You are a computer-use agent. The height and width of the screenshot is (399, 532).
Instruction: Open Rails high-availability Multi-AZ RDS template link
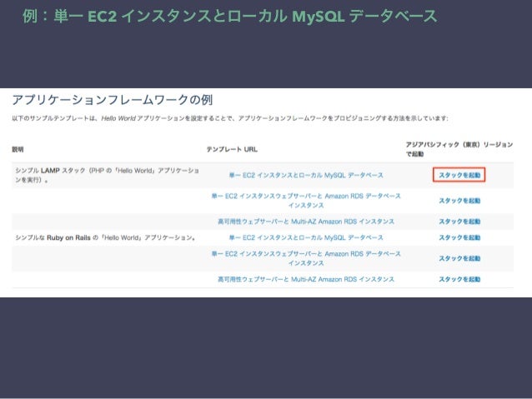coord(306,279)
